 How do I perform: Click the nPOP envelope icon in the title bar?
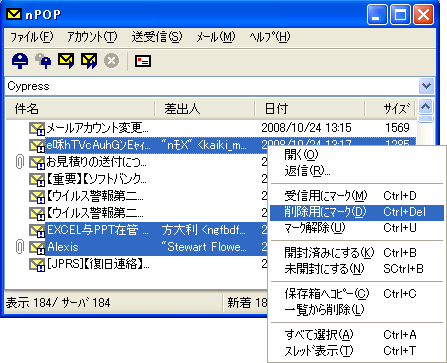point(14,14)
